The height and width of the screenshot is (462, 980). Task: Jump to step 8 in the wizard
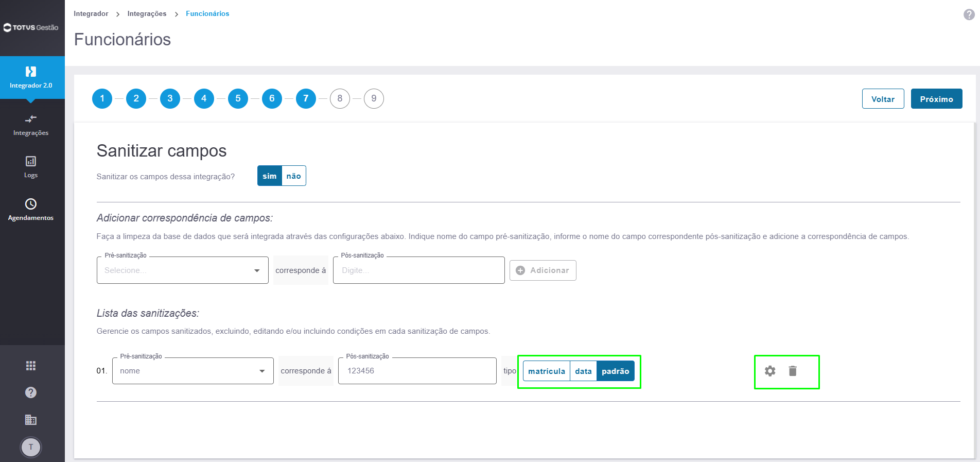(x=340, y=98)
